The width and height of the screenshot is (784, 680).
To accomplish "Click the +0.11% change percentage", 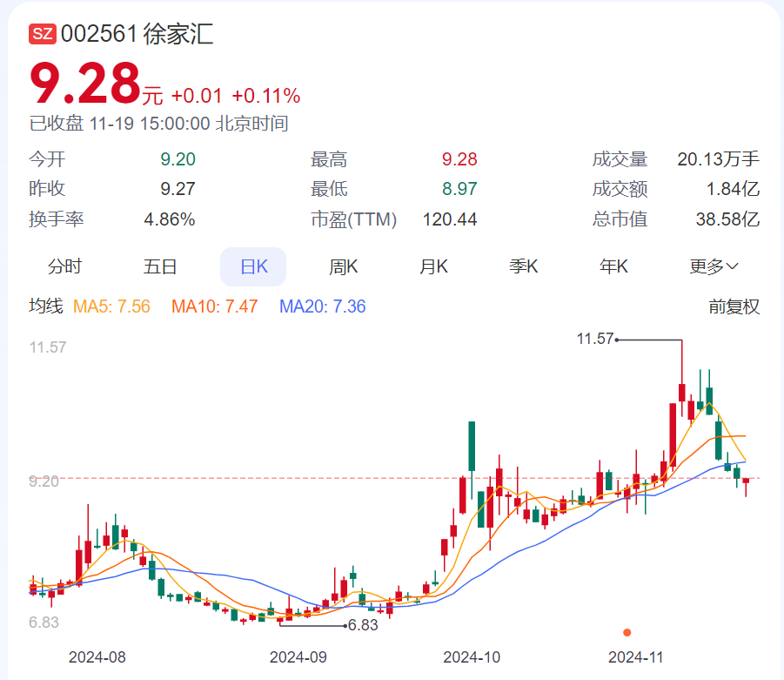I will point(266,96).
